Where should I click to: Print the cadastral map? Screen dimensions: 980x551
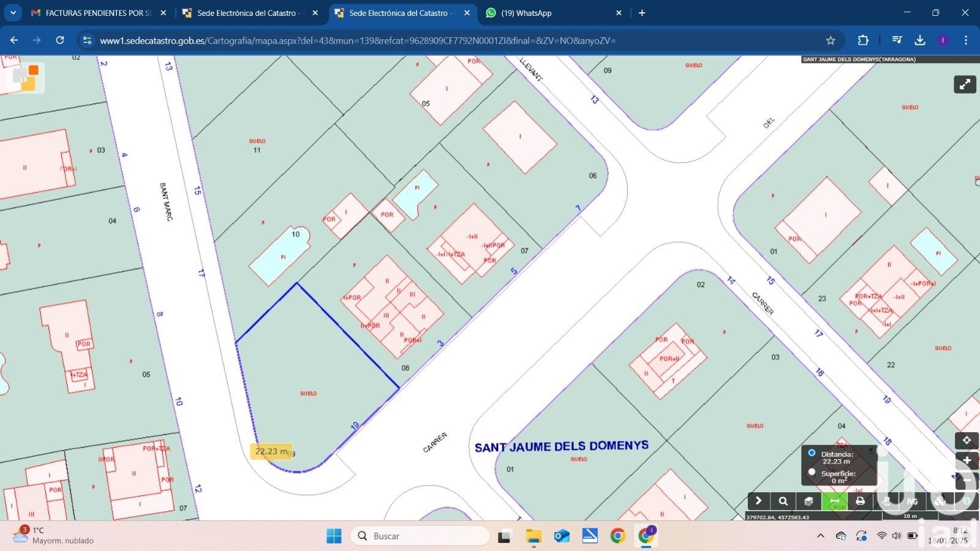pyautogui.click(x=860, y=501)
